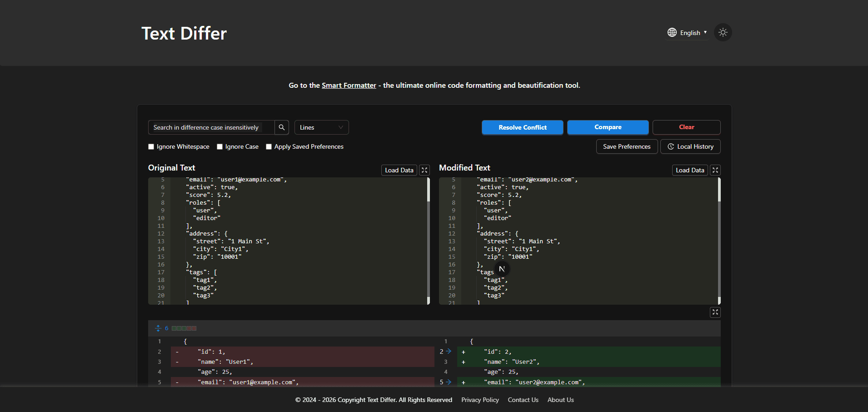Click the arrow icon beside line 5
This screenshot has height=412, width=868.
(449, 382)
